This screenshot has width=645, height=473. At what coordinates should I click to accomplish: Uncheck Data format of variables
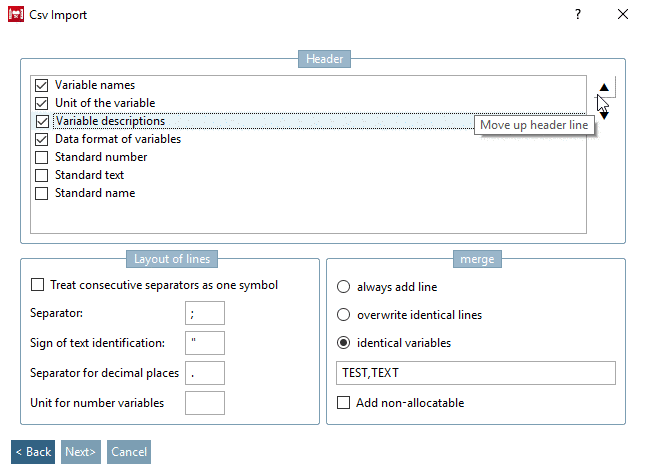pos(42,139)
